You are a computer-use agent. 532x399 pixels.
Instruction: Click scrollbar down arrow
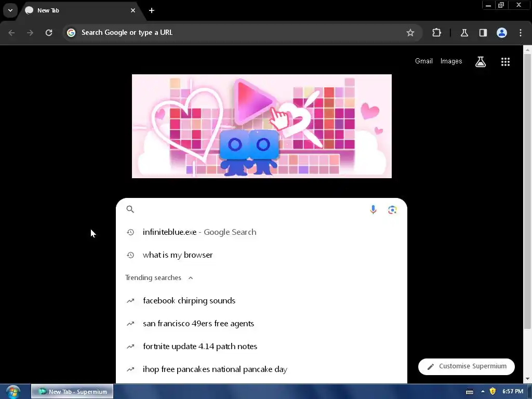pos(527,379)
